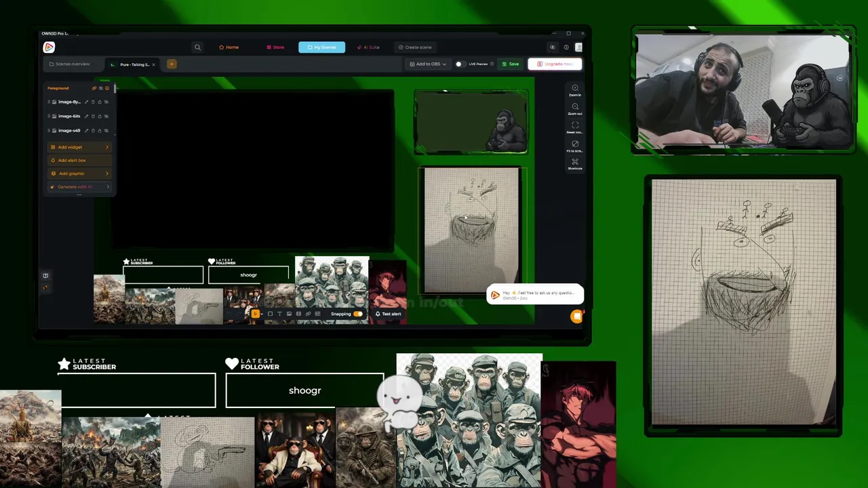Hide the image-6Xs layer

(x=106, y=116)
